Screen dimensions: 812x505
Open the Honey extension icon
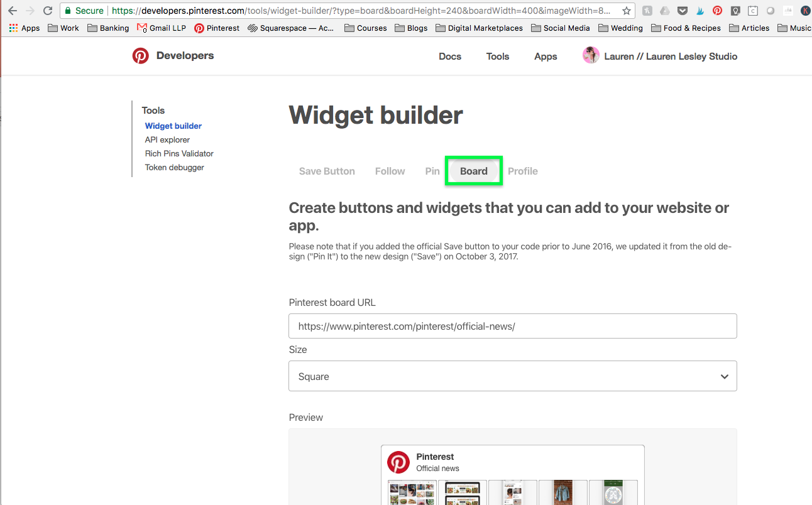[x=647, y=11]
